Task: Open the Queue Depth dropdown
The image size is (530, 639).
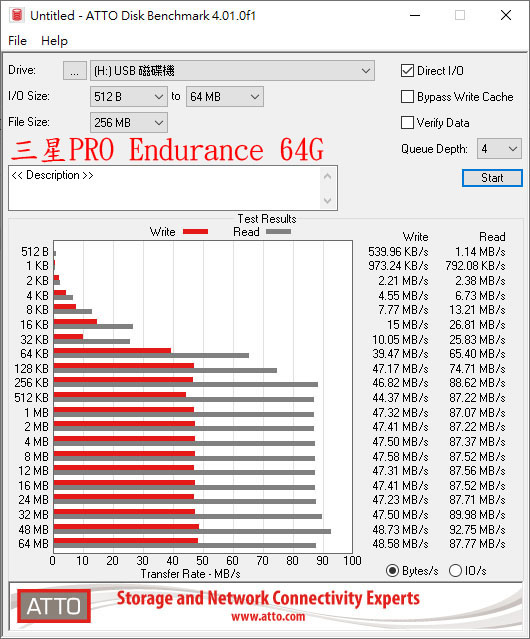Action: pyautogui.click(x=499, y=149)
